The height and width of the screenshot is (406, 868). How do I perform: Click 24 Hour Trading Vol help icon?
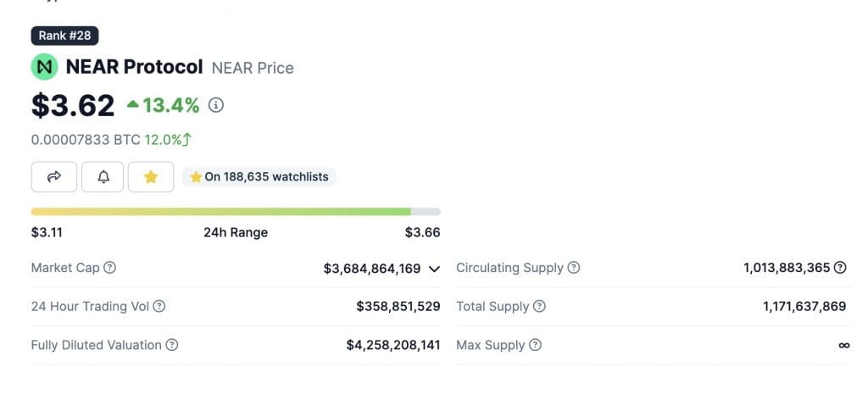point(159,306)
